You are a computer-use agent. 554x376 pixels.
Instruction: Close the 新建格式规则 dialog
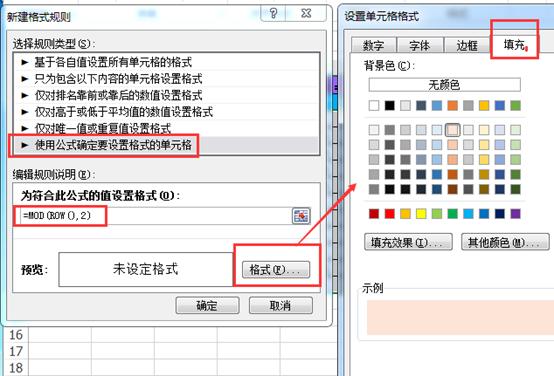pyautogui.click(x=306, y=13)
